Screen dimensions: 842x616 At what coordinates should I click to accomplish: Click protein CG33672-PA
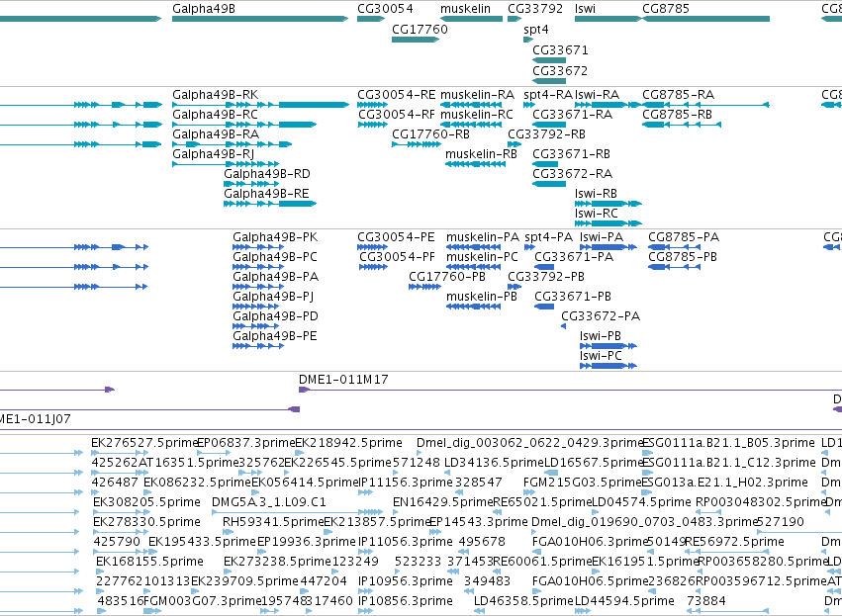click(601, 316)
